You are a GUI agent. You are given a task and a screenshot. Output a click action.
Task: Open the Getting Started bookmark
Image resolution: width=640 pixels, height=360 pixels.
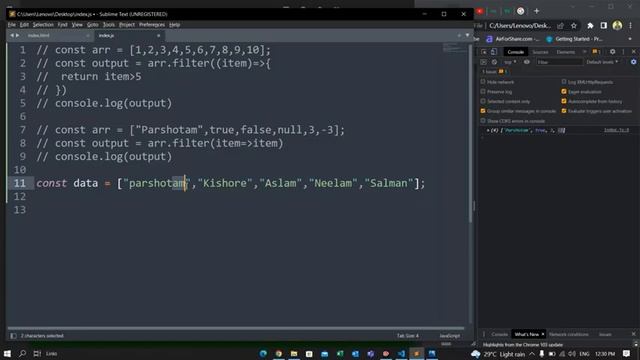[575, 39]
